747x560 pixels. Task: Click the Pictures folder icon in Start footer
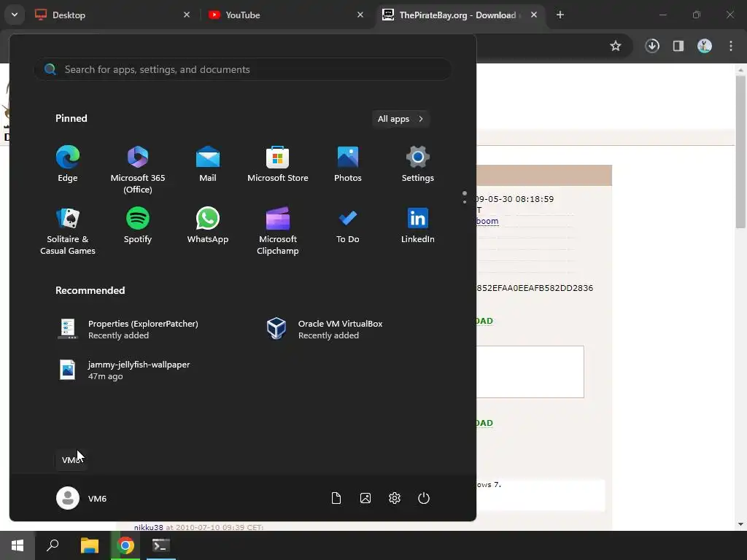click(x=365, y=498)
